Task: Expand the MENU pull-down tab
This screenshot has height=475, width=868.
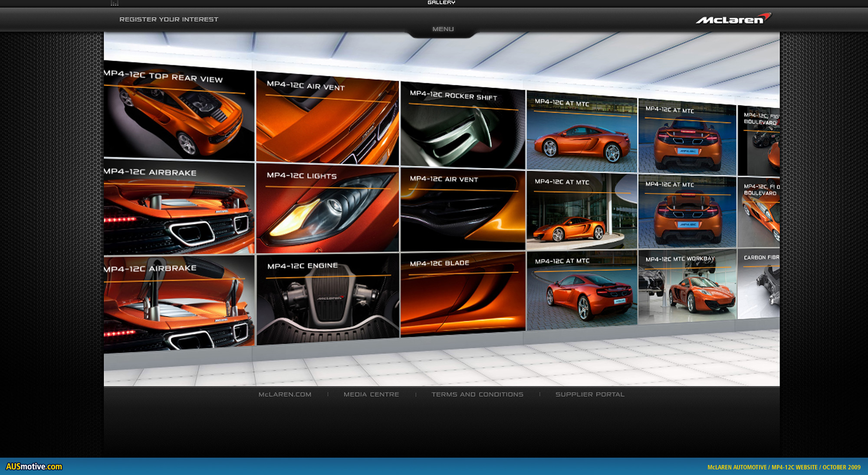Action: 443,29
